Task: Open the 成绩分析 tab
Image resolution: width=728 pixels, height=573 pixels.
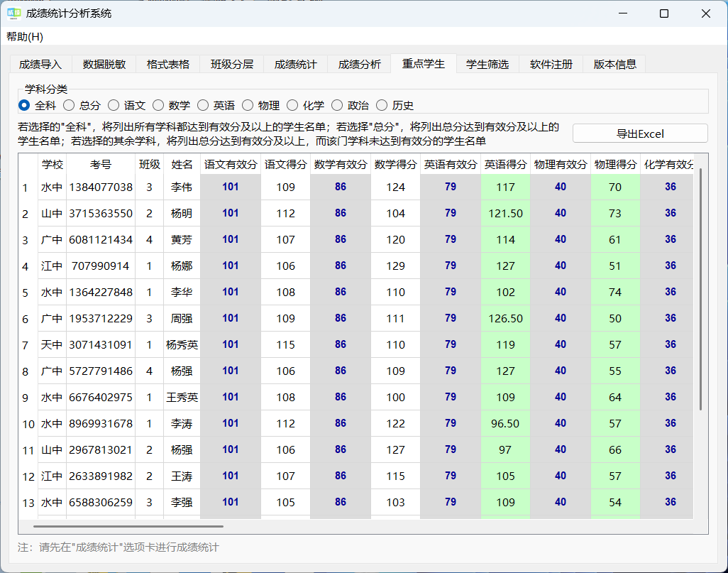Action: tap(360, 63)
